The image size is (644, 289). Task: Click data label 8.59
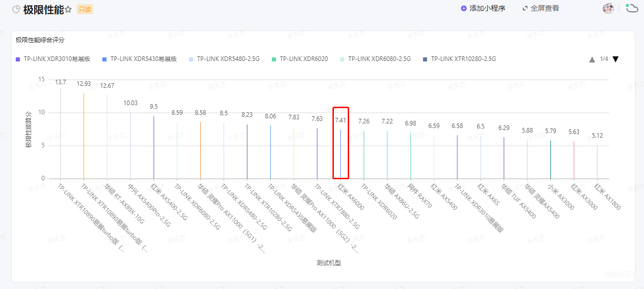point(177,112)
